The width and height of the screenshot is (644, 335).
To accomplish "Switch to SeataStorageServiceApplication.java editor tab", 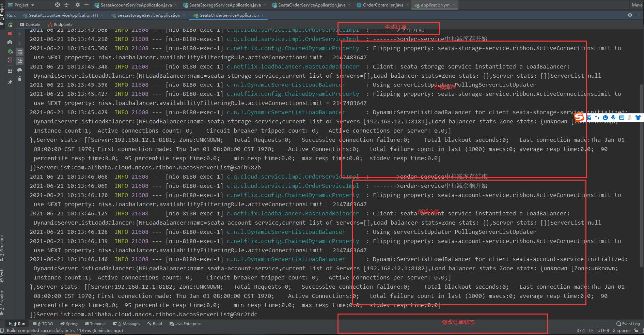I will (x=225, y=5).
